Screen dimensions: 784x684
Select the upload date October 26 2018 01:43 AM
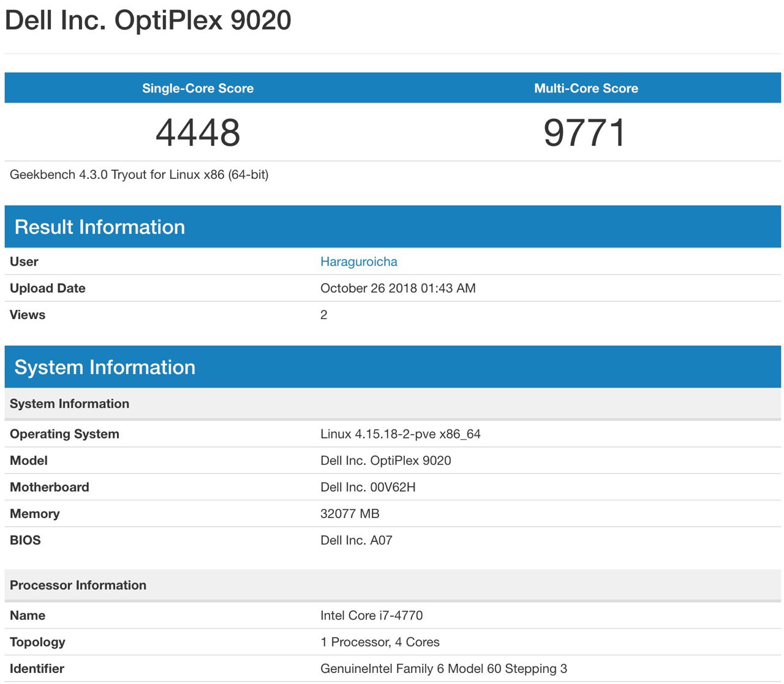pyautogui.click(x=398, y=288)
